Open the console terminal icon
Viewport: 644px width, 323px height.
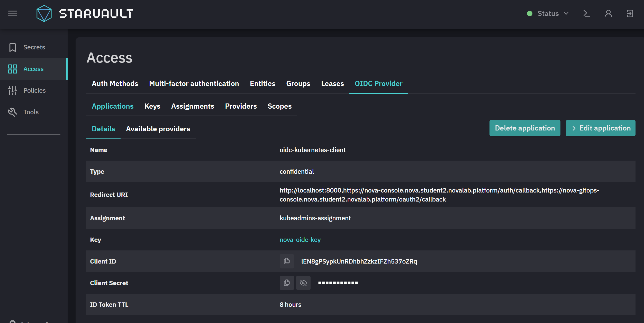click(586, 13)
